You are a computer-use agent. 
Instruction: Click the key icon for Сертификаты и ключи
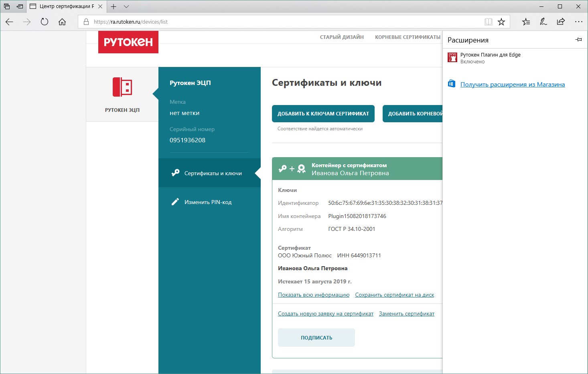175,173
